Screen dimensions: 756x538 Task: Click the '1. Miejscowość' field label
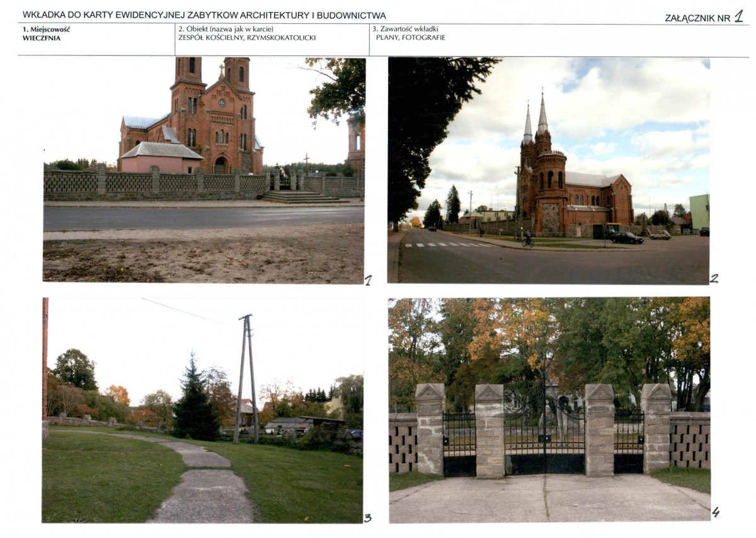(46, 29)
